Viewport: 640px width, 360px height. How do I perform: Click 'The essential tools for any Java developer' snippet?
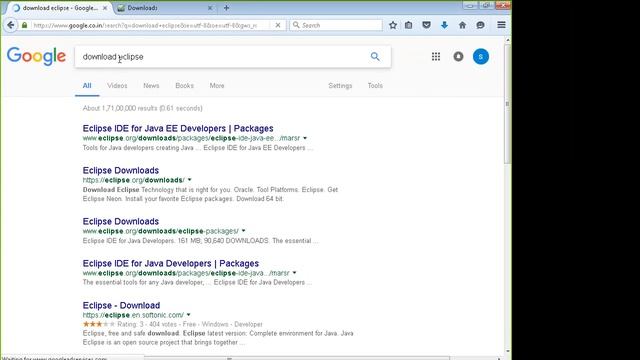(x=197, y=282)
